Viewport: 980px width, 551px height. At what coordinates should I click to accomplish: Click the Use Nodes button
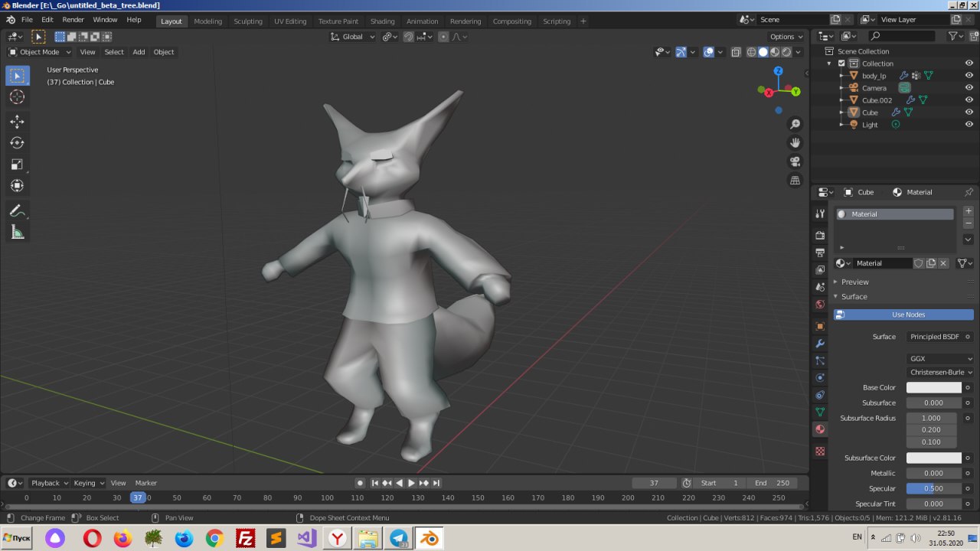coord(903,315)
